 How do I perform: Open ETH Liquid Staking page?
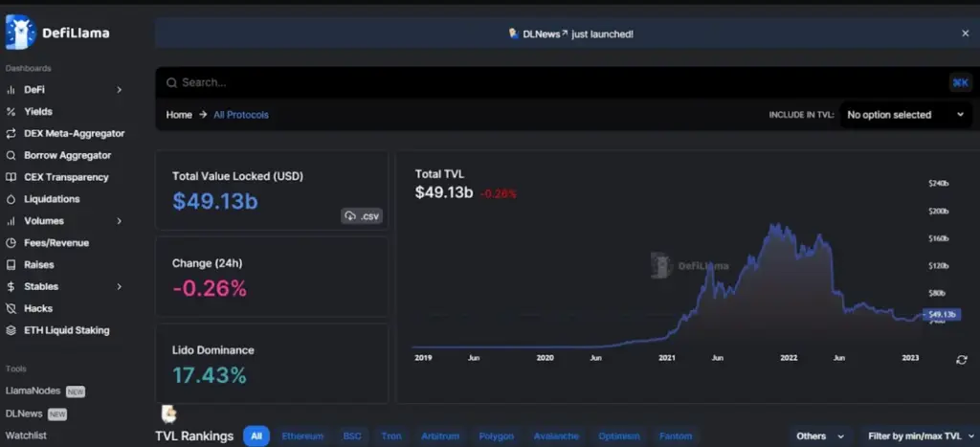pyautogui.click(x=67, y=331)
